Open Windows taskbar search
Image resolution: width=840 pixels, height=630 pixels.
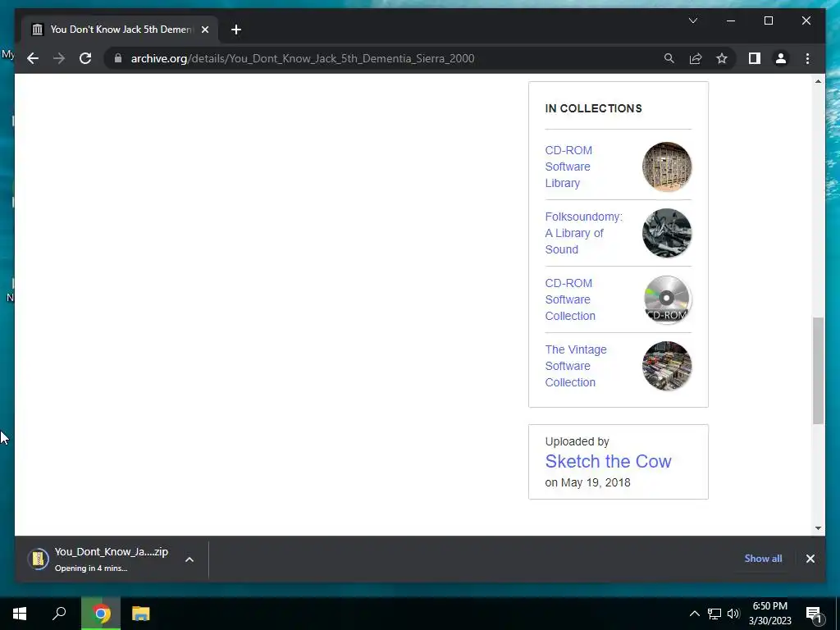click(x=59, y=614)
